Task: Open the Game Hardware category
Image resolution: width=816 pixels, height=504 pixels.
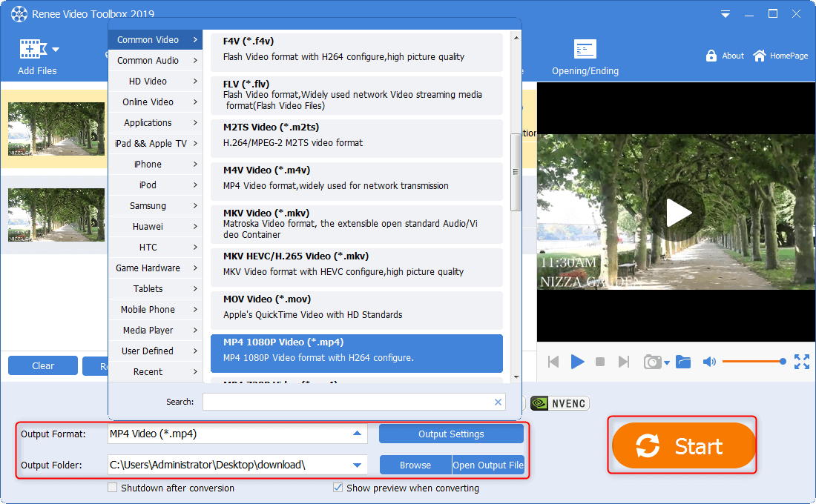Action: click(x=155, y=268)
